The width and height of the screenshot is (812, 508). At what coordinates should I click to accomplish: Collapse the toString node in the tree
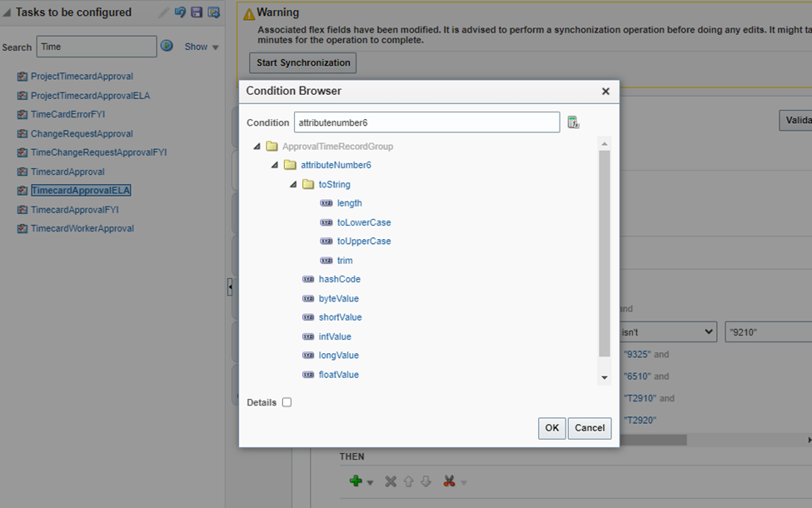tap(292, 183)
